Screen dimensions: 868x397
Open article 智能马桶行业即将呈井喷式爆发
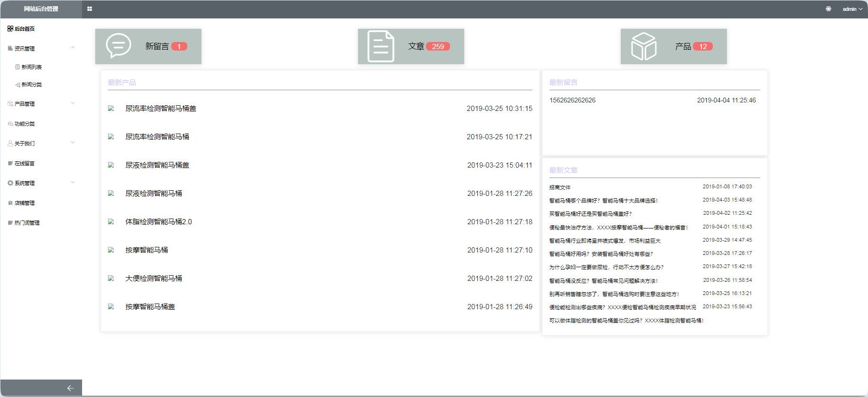[x=605, y=241]
